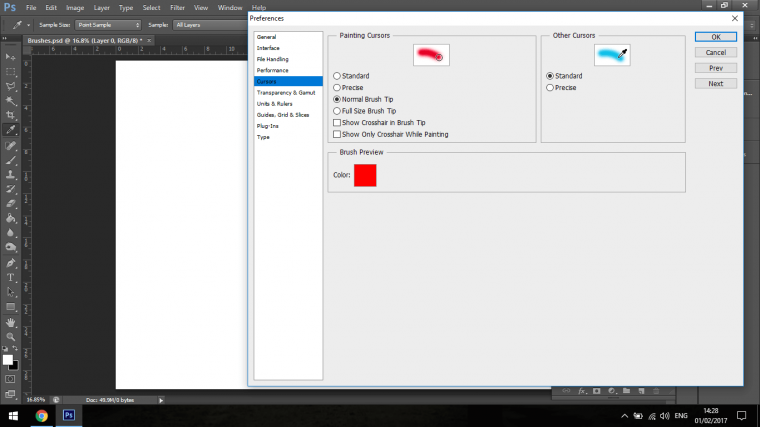Viewport: 760px width, 427px height.
Task: Open the Image menu
Action: [x=75, y=8]
